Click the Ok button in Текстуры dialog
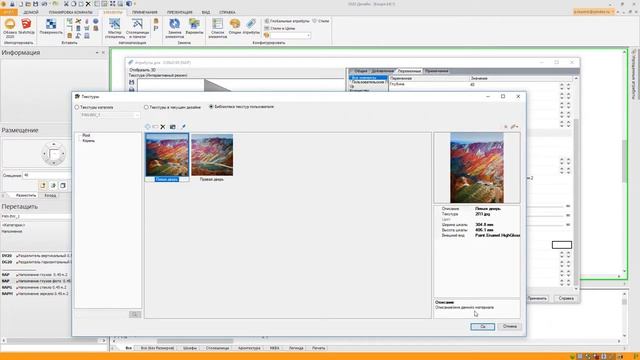The height and width of the screenshot is (360, 640). 482,327
